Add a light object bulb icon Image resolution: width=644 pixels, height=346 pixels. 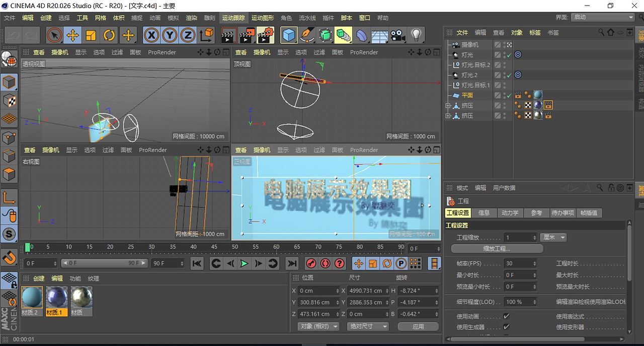[x=416, y=35]
